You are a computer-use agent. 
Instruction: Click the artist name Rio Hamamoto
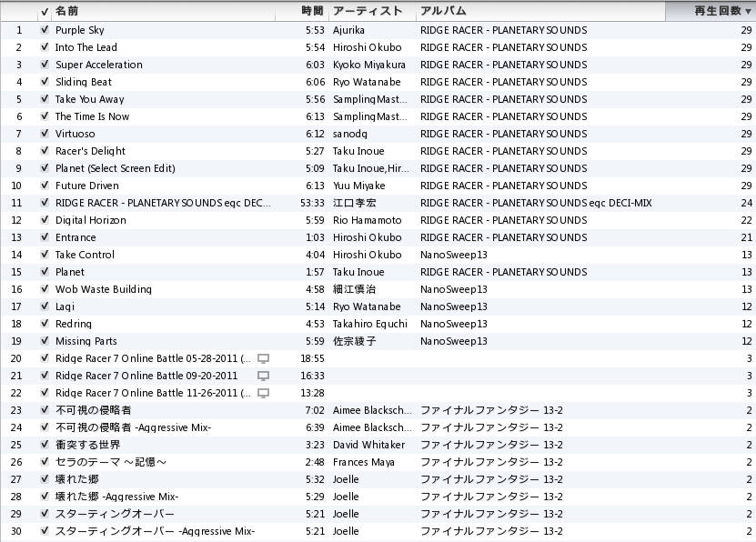point(367,220)
